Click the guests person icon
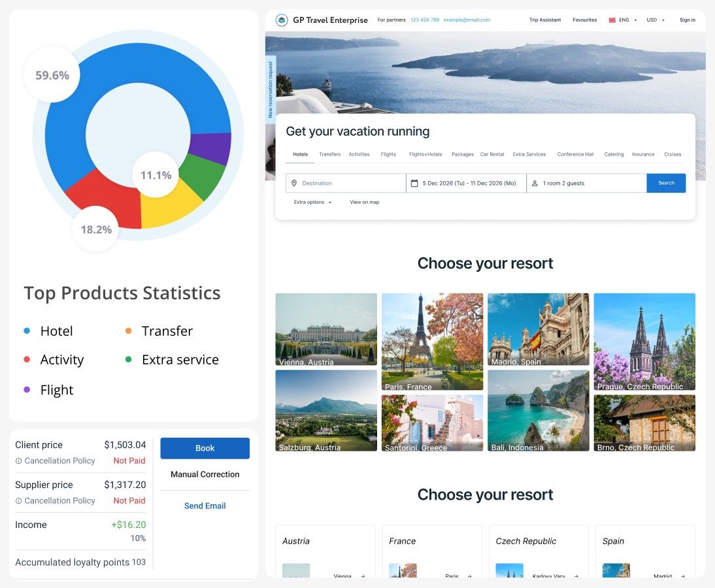 tap(535, 183)
